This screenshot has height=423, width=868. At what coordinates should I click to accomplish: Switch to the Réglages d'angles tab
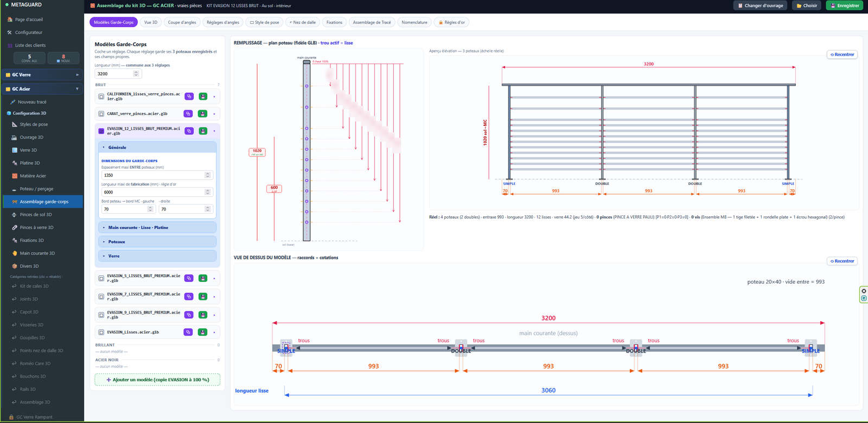click(x=223, y=22)
